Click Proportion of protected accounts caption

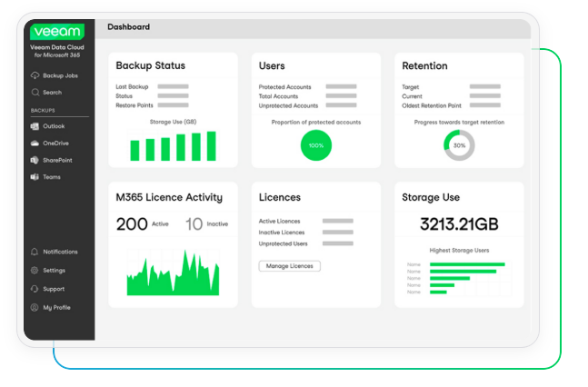316,123
